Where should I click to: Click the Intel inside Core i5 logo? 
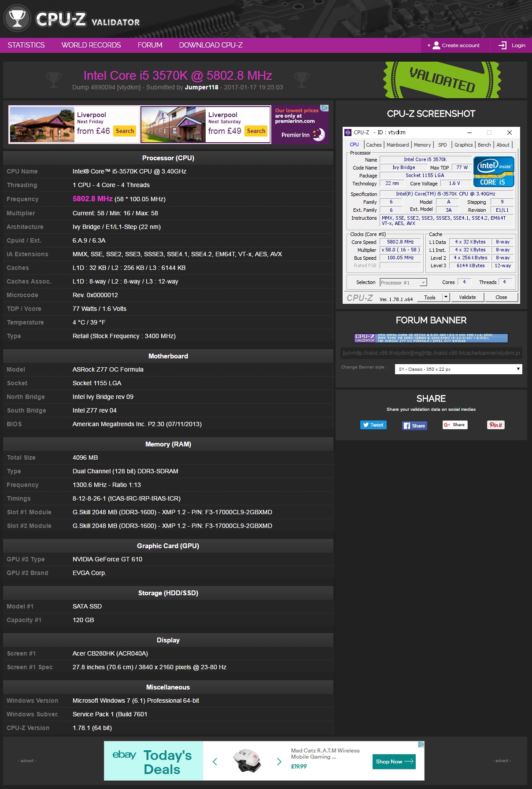(494, 172)
